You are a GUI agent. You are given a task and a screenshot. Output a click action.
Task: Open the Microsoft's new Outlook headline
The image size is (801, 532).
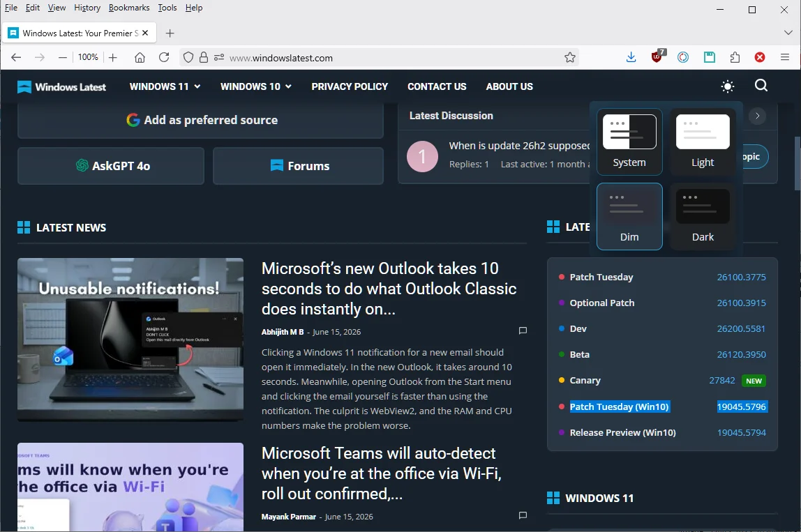pos(389,289)
